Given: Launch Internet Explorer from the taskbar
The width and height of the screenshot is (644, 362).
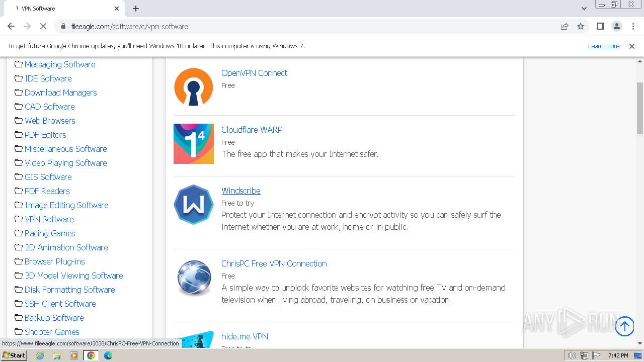Looking at the screenshot, I should pos(40,355).
